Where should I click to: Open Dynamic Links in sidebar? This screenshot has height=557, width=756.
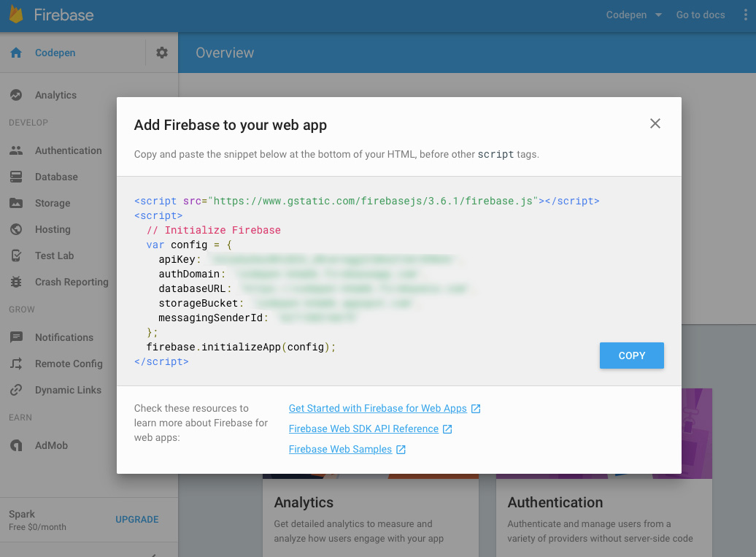pos(68,390)
